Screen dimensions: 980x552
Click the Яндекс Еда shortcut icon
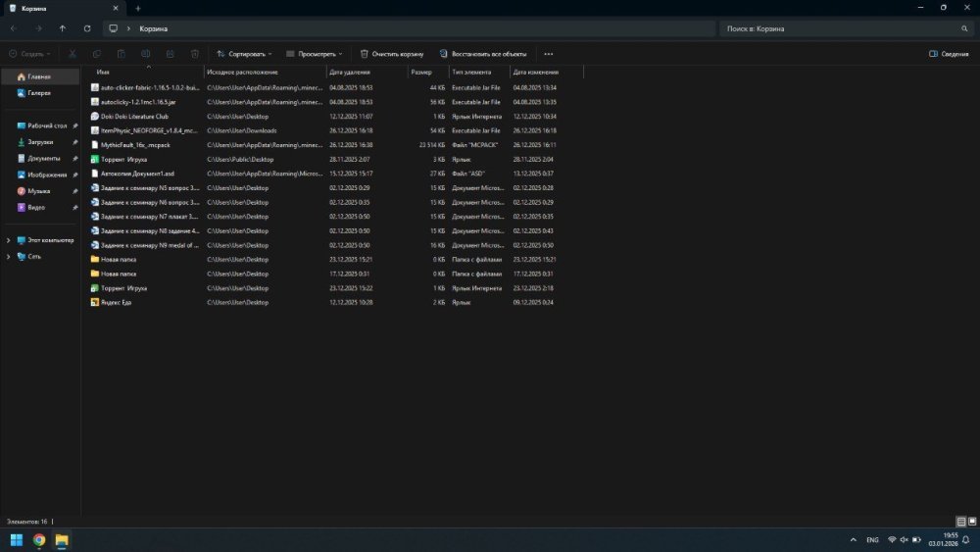pos(95,303)
